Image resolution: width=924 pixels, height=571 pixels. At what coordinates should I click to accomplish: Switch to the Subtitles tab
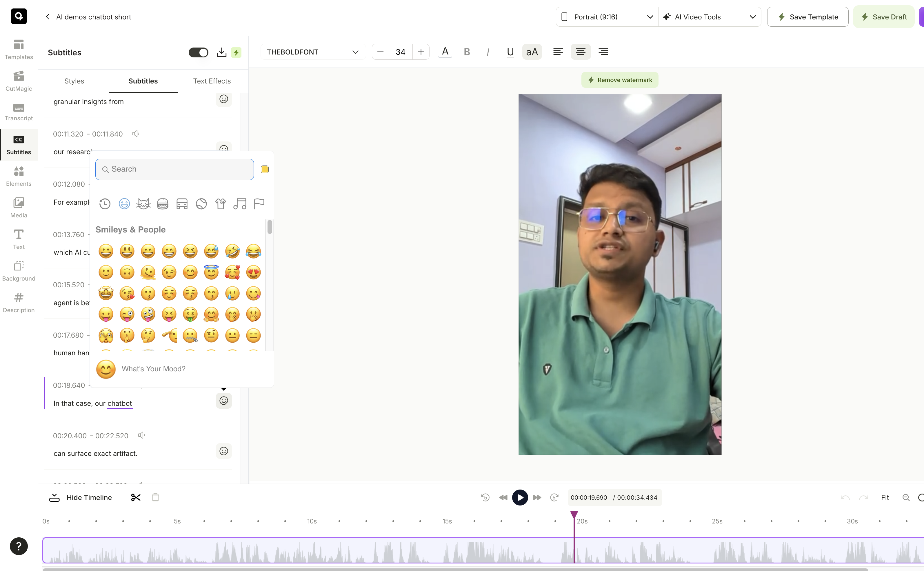(143, 81)
